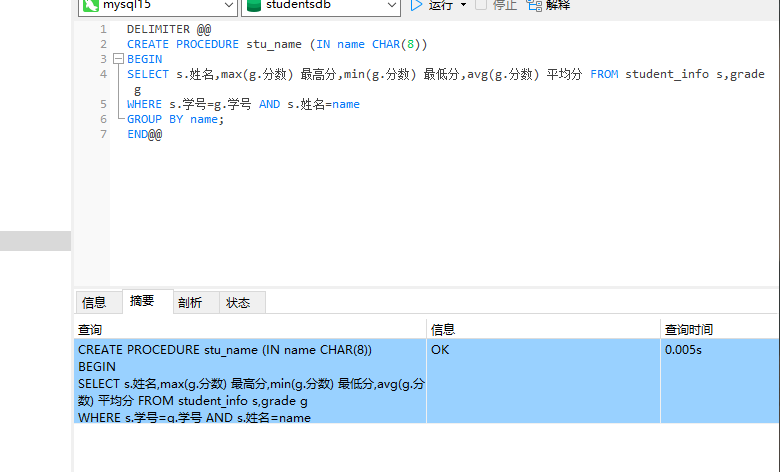Click the studentsdb database icon
This screenshot has height=472, width=780.
click(x=254, y=5)
